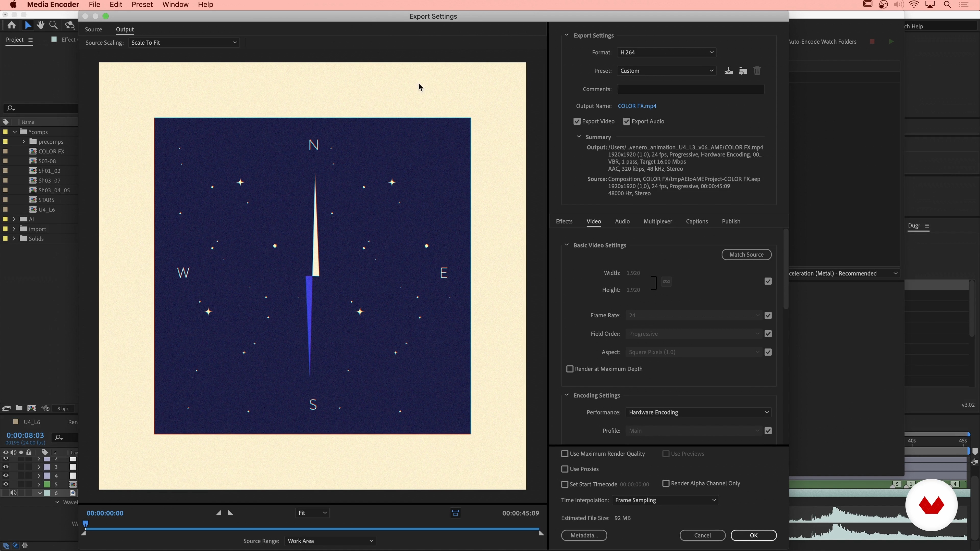Click the New Folder icon in Project panel
Screen dimensions: 980x551
pos(19,408)
